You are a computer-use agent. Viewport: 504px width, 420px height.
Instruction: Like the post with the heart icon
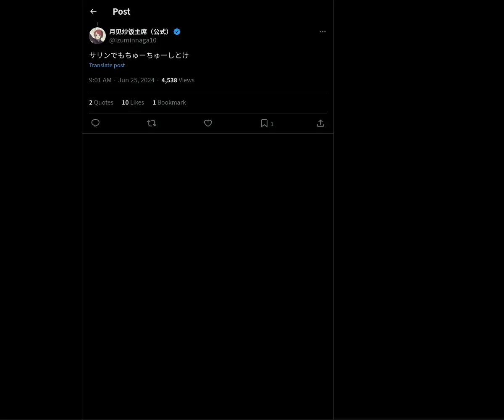pyautogui.click(x=208, y=123)
